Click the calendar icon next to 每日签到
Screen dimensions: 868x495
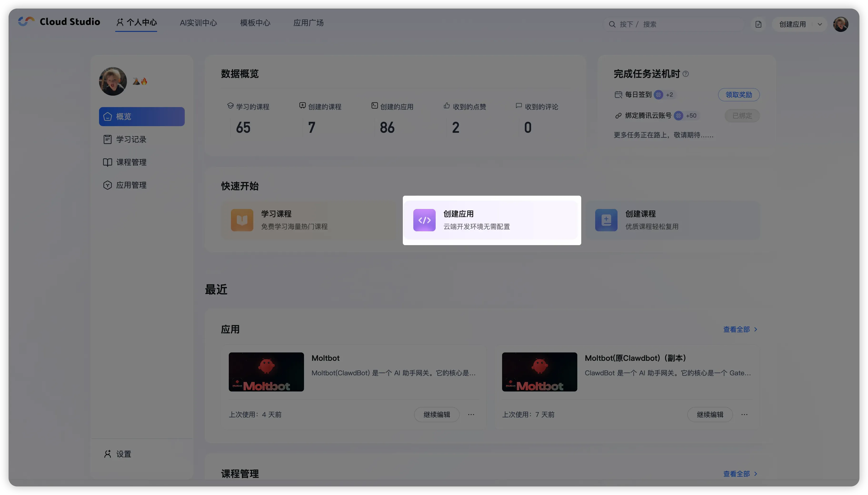pyautogui.click(x=618, y=94)
